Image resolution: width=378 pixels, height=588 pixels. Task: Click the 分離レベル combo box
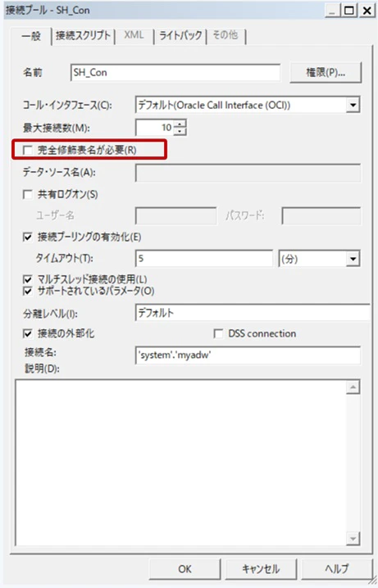click(x=253, y=313)
